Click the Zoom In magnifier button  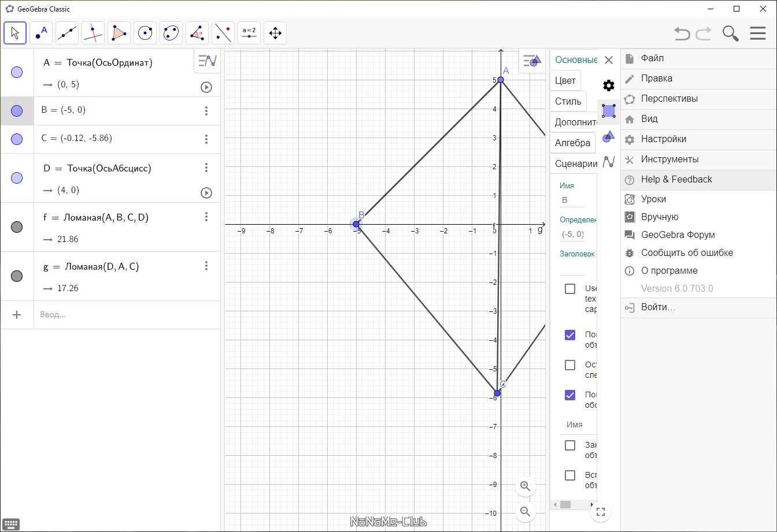coord(525,486)
